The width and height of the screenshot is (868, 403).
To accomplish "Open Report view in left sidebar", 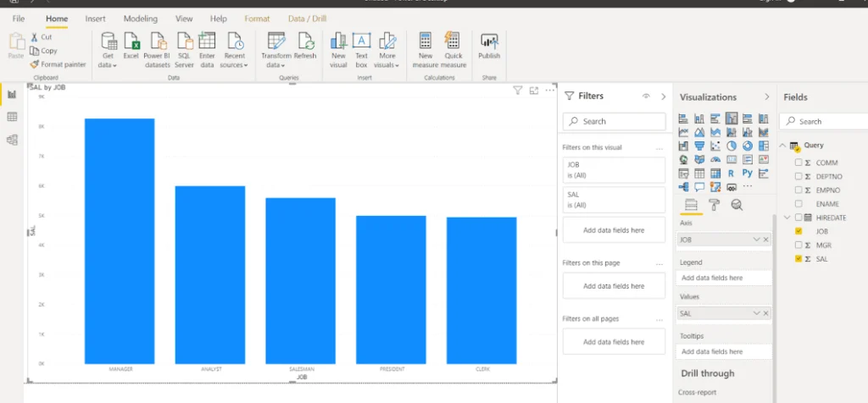I will [12, 94].
